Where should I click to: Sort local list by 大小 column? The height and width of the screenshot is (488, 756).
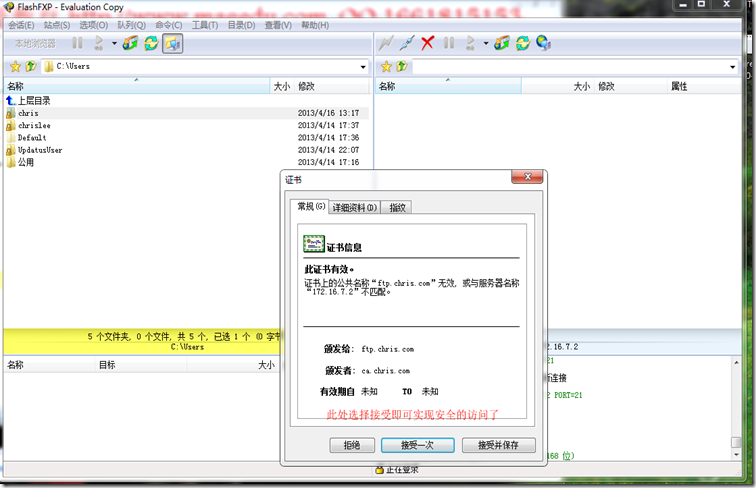tap(282, 86)
